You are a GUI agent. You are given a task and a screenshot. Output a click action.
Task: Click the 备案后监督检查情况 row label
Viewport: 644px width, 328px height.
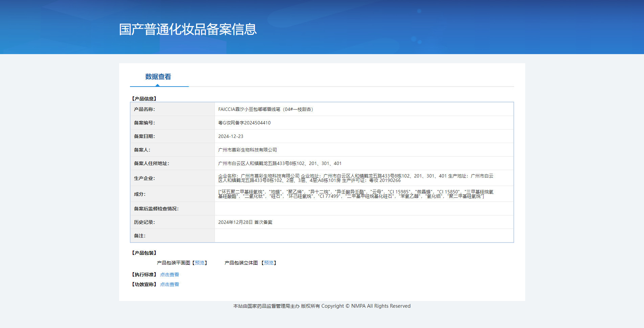coord(156,209)
